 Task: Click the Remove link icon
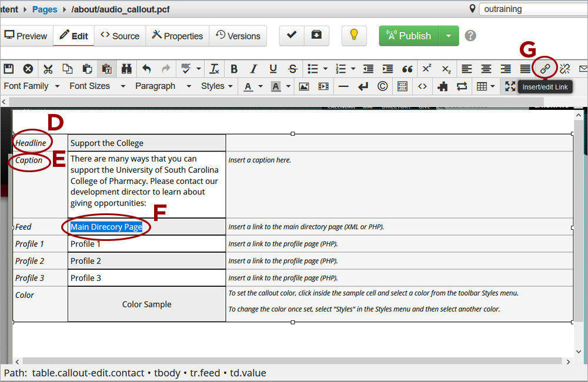click(x=564, y=69)
